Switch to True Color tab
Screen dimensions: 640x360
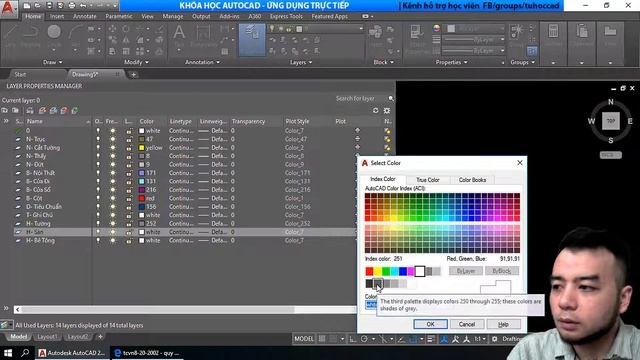click(x=428, y=180)
